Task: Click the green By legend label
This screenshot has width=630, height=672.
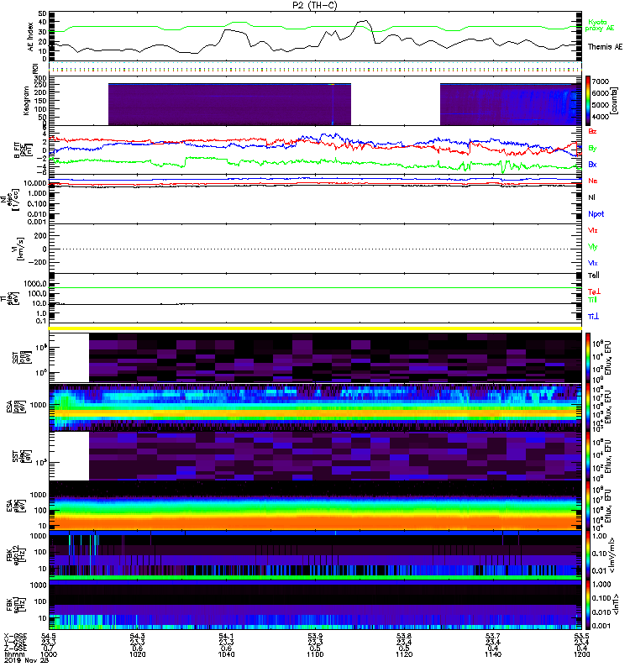Action: [x=592, y=149]
